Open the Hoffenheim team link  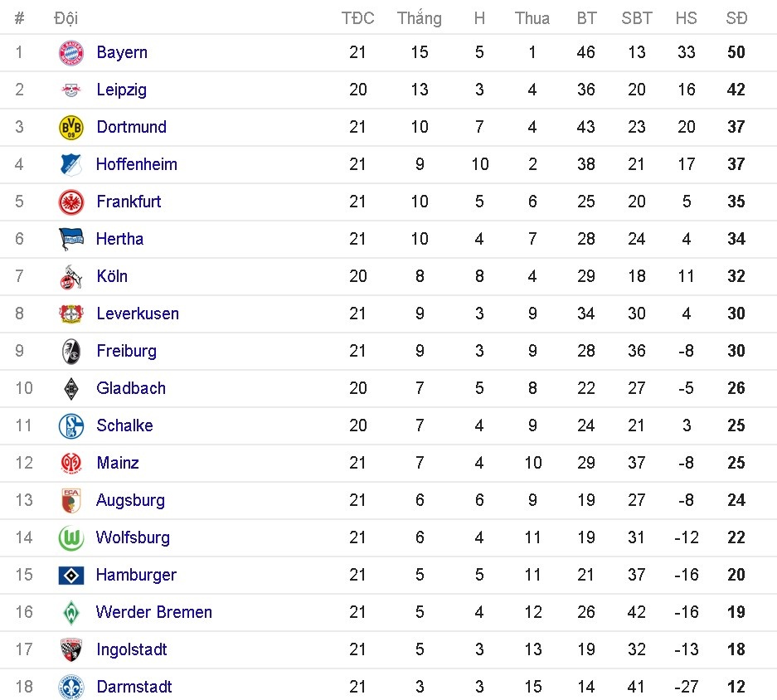pos(137,164)
